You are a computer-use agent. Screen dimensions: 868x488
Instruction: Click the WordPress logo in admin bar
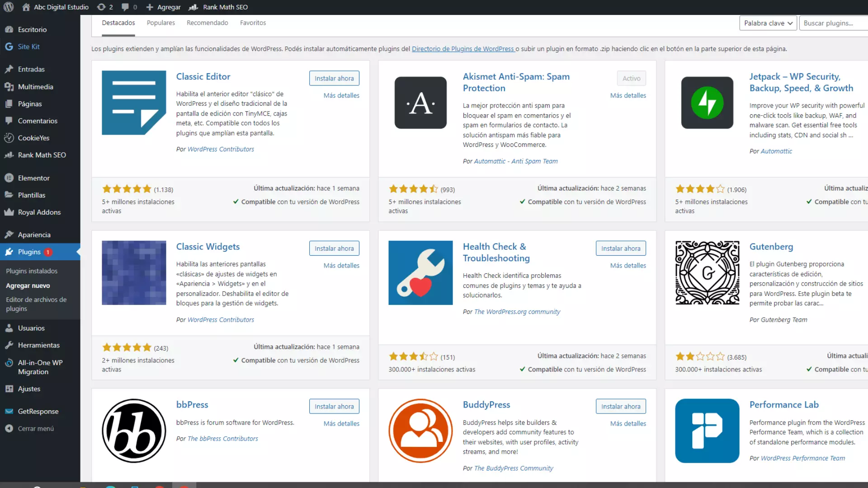tap(9, 7)
